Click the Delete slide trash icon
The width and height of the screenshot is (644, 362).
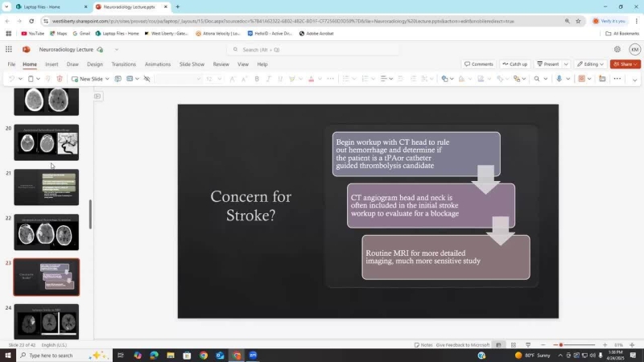[x=60, y=79]
